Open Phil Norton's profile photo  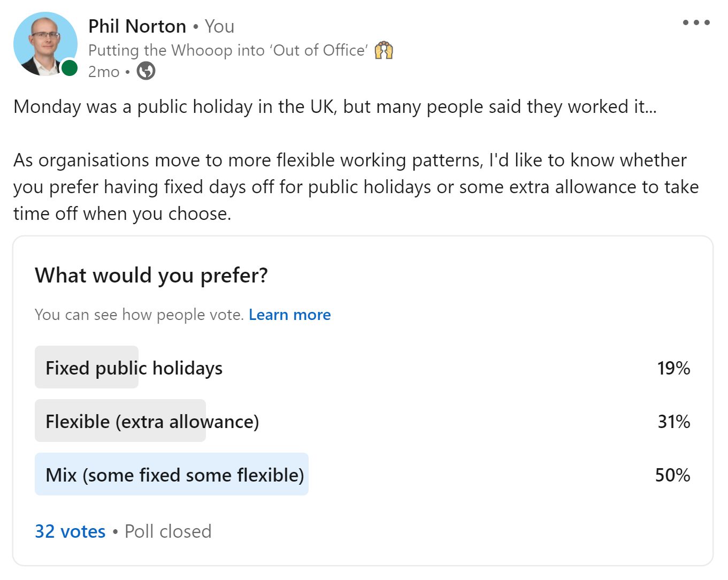pos(45,43)
